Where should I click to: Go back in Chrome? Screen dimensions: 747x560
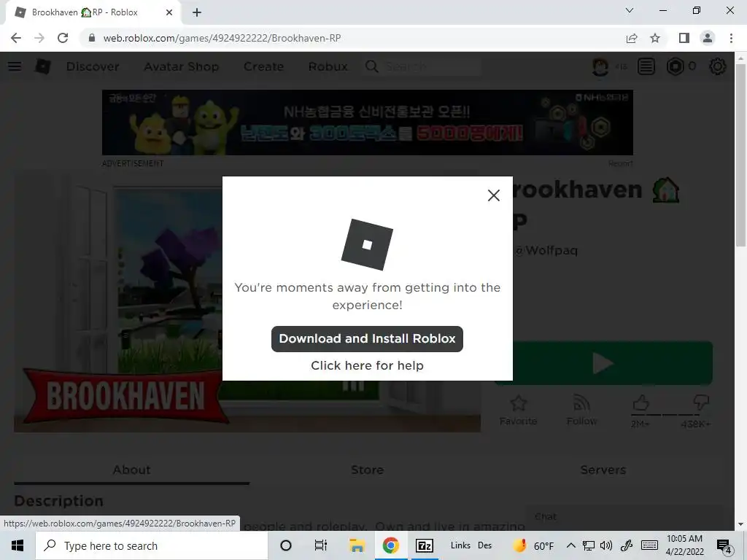[16, 38]
